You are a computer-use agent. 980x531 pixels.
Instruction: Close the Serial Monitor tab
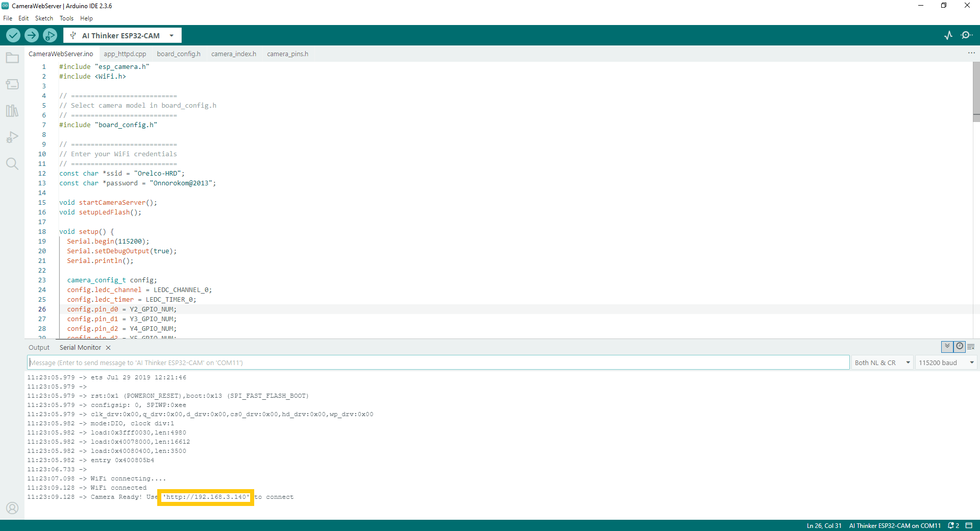108,348
